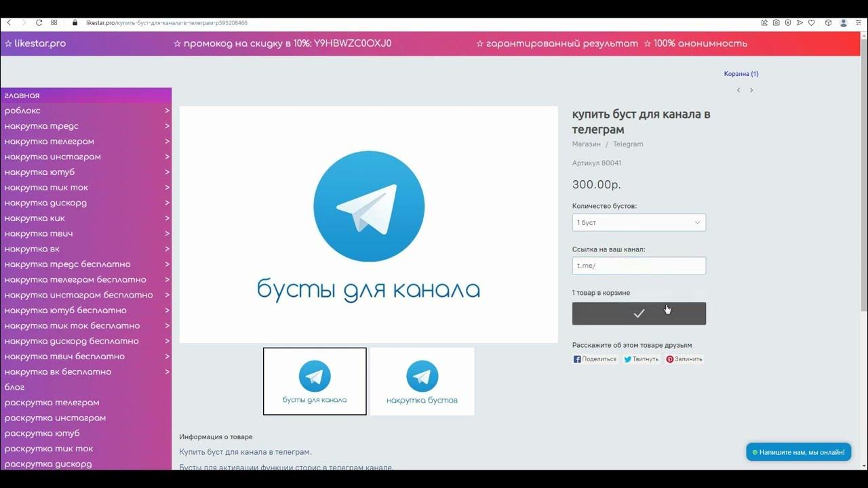
Task: Open накрутка тик ток бесплатно menu item
Action: (x=85, y=326)
